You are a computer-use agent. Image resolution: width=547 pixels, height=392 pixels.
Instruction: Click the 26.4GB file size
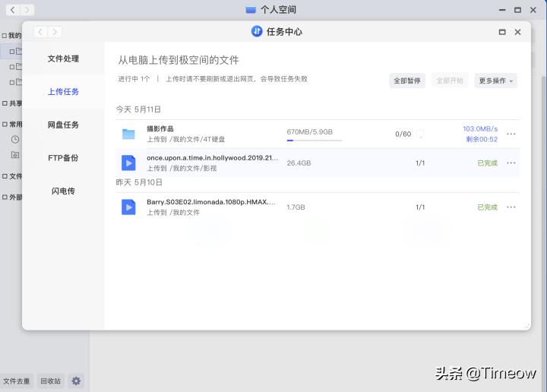(299, 163)
